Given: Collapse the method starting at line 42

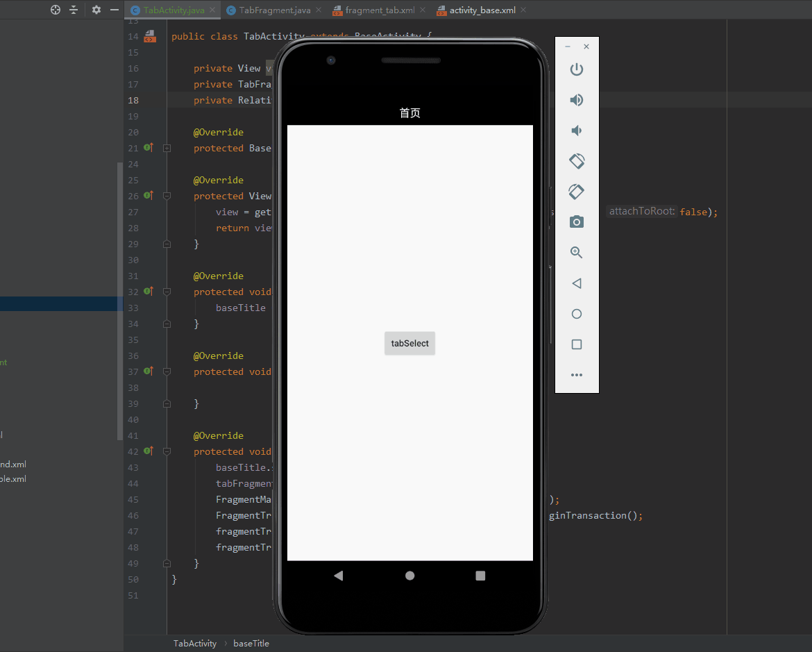Looking at the screenshot, I should pyautogui.click(x=167, y=451).
